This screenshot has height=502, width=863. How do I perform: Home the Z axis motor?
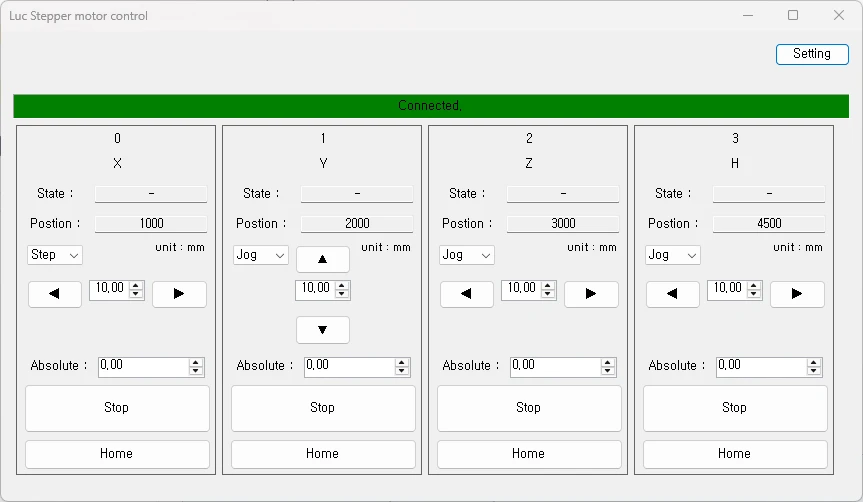[529, 454]
